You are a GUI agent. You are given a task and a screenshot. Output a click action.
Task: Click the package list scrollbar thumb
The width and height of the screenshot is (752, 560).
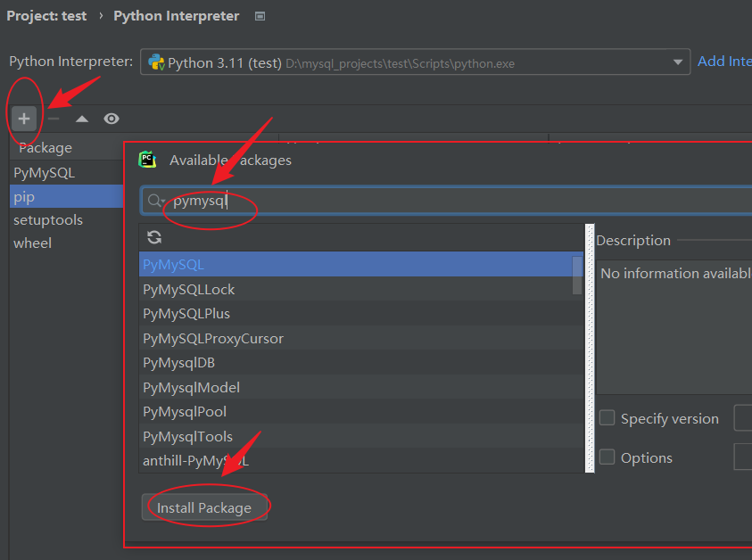[x=577, y=276]
